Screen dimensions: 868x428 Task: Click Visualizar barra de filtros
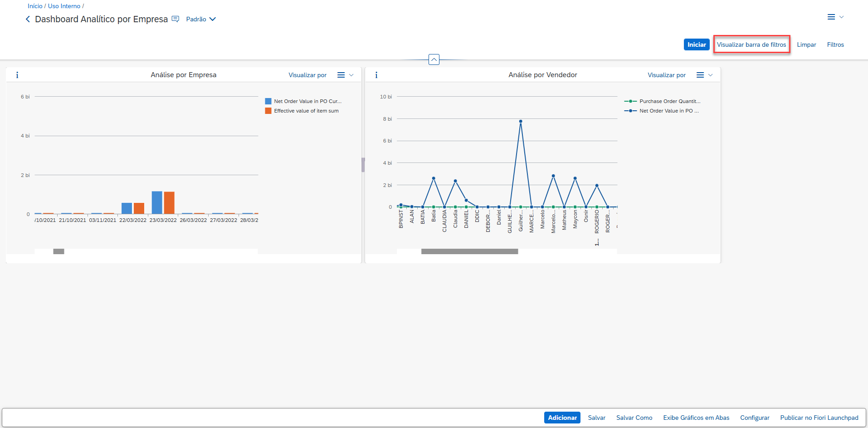tap(751, 44)
